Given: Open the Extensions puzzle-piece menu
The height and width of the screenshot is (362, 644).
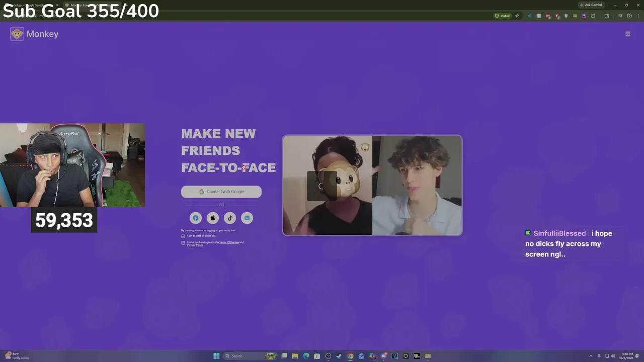Looking at the screenshot, I should (x=593, y=16).
